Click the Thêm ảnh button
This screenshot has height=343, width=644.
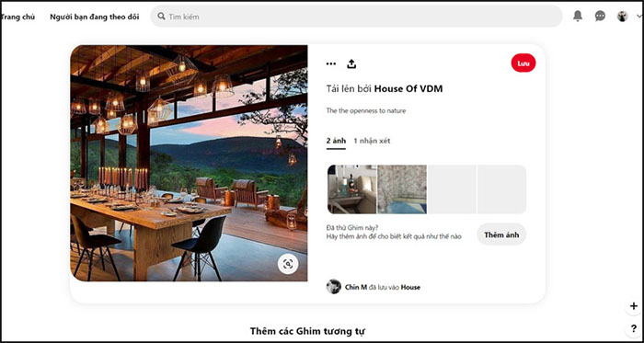pyautogui.click(x=501, y=234)
